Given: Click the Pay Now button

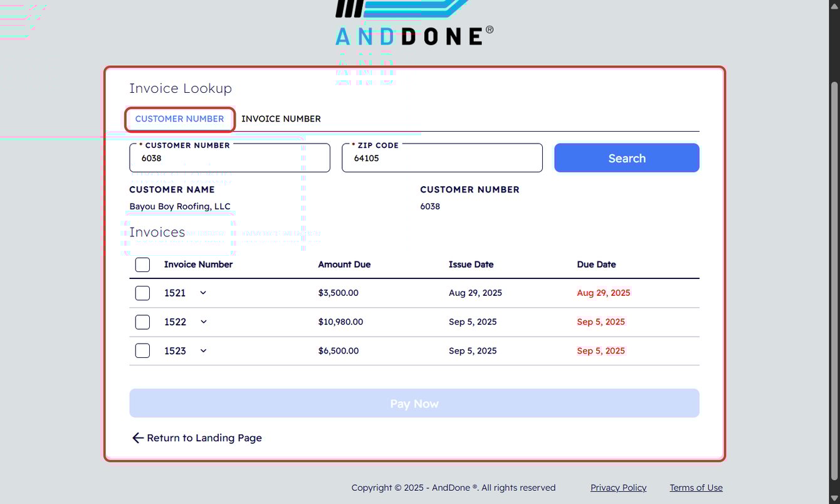Looking at the screenshot, I should 414,403.
